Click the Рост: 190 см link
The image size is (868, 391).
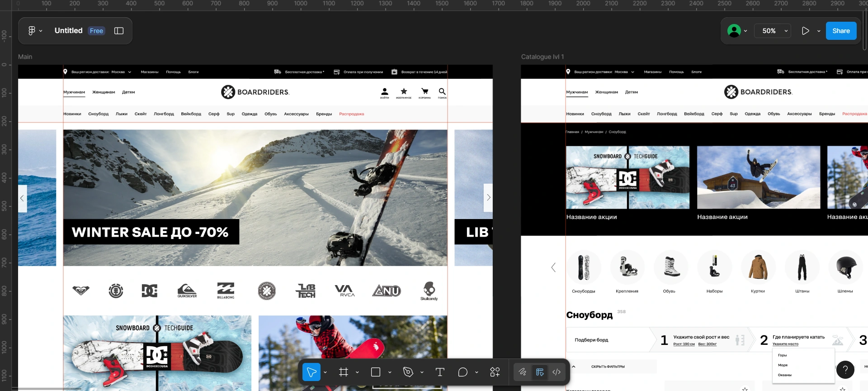[684, 344]
